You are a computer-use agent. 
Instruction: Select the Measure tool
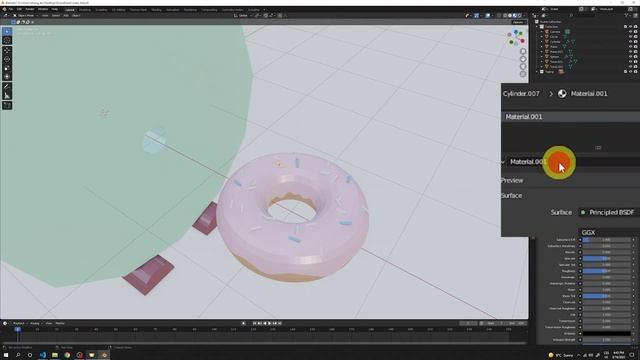[7, 96]
